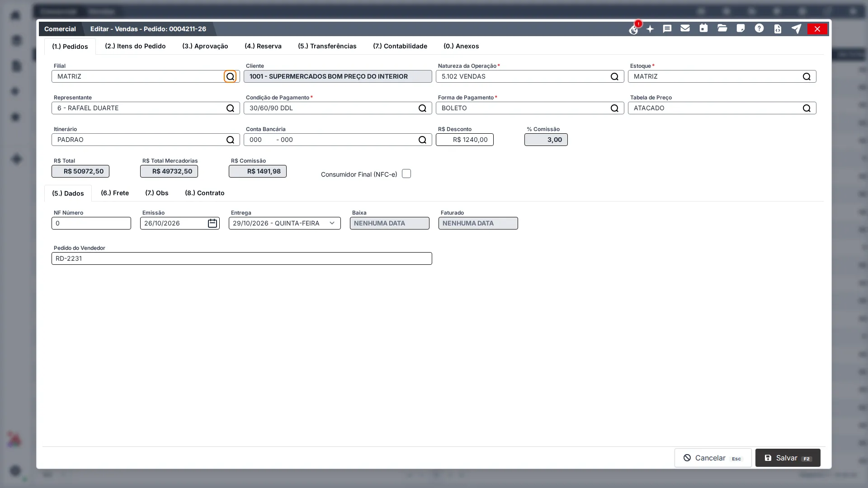Open the calendar schedule icon in title bar
Screen dimensions: 868x488
click(x=703, y=28)
